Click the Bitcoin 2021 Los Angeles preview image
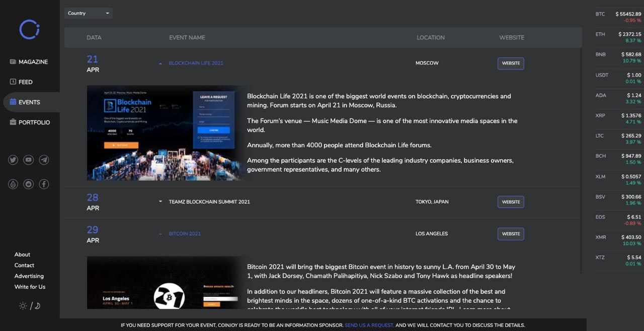Image resolution: width=644 pixels, height=331 pixels. pos(165,283)
